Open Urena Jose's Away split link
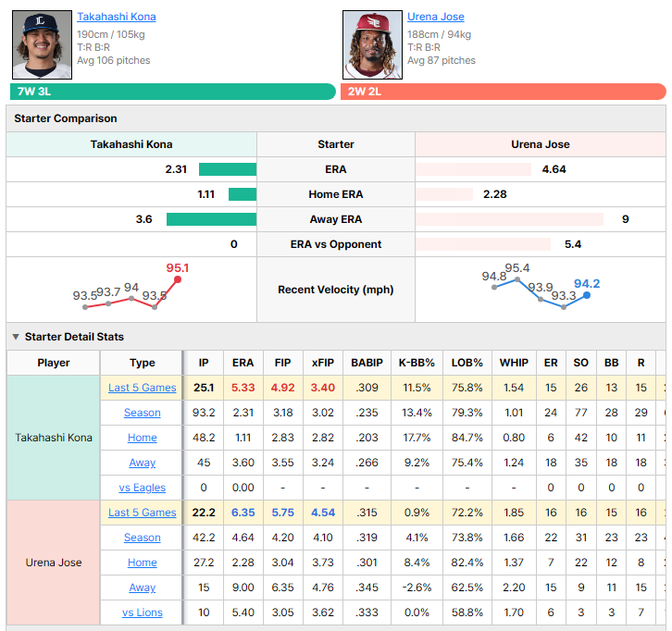 143,588
